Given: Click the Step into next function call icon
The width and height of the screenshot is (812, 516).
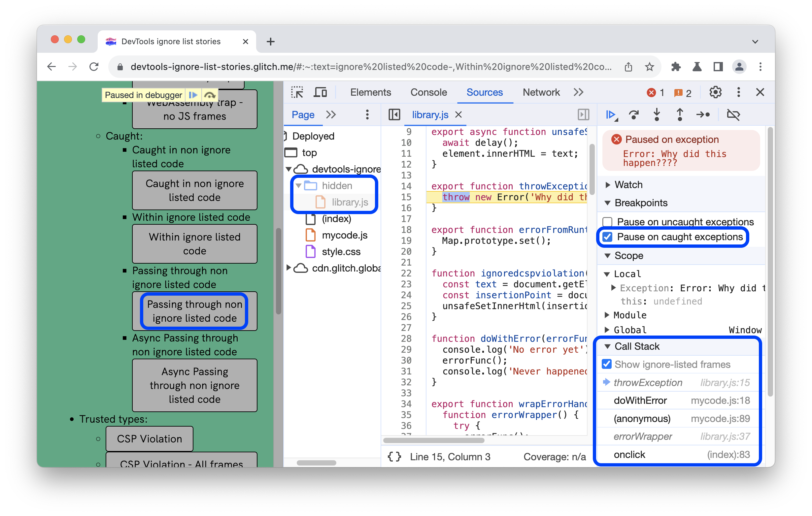Looking at the screenshot, I should (x=659, y=115).
